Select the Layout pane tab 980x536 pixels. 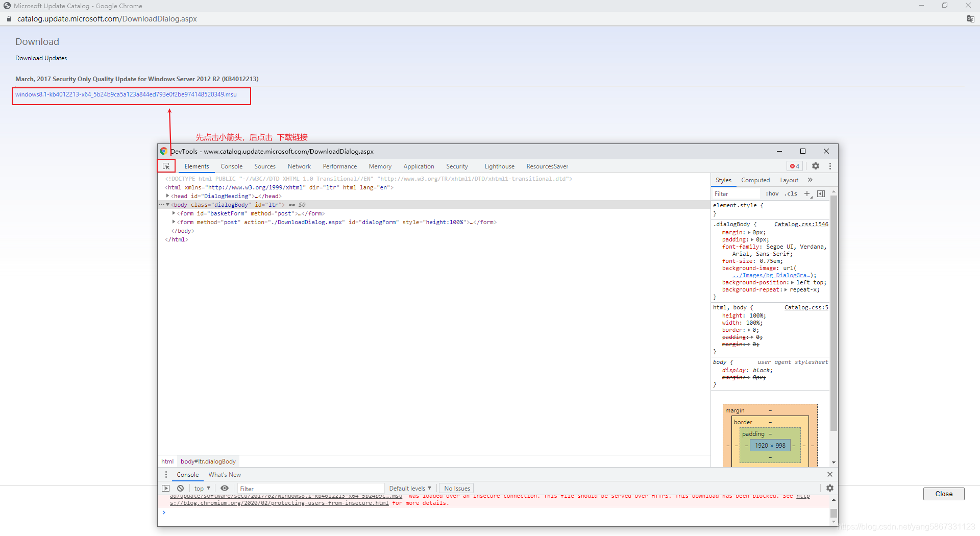(789, 180)
